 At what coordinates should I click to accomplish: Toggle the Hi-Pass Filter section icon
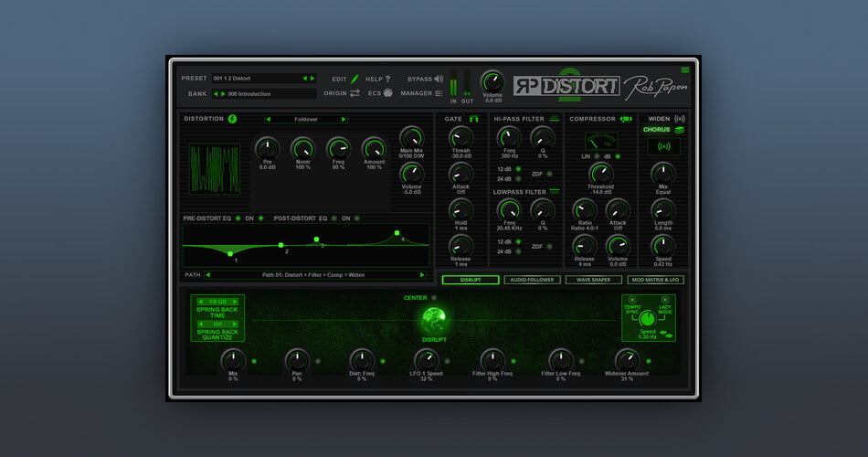[x=554, y=119]
